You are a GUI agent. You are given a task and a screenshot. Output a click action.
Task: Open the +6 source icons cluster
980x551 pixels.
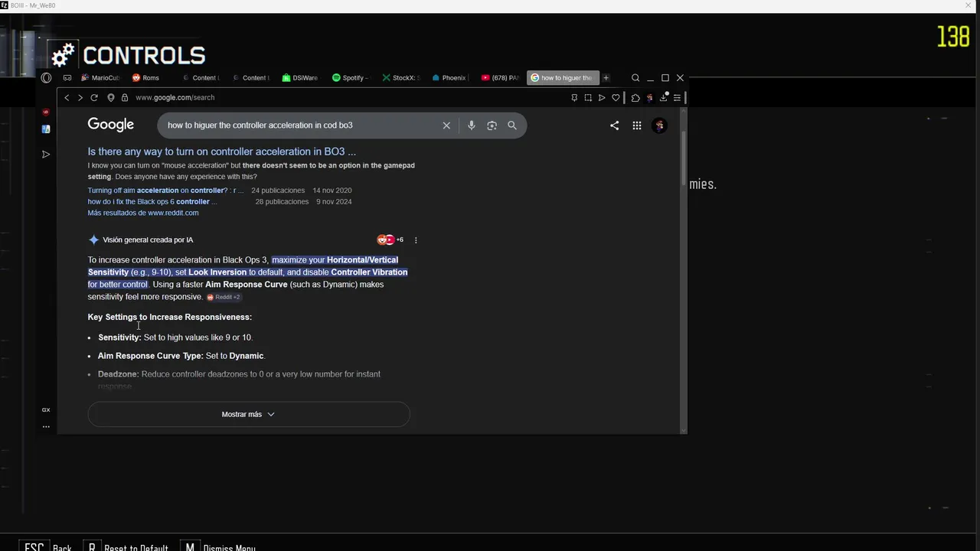click(x=390, y=240)
